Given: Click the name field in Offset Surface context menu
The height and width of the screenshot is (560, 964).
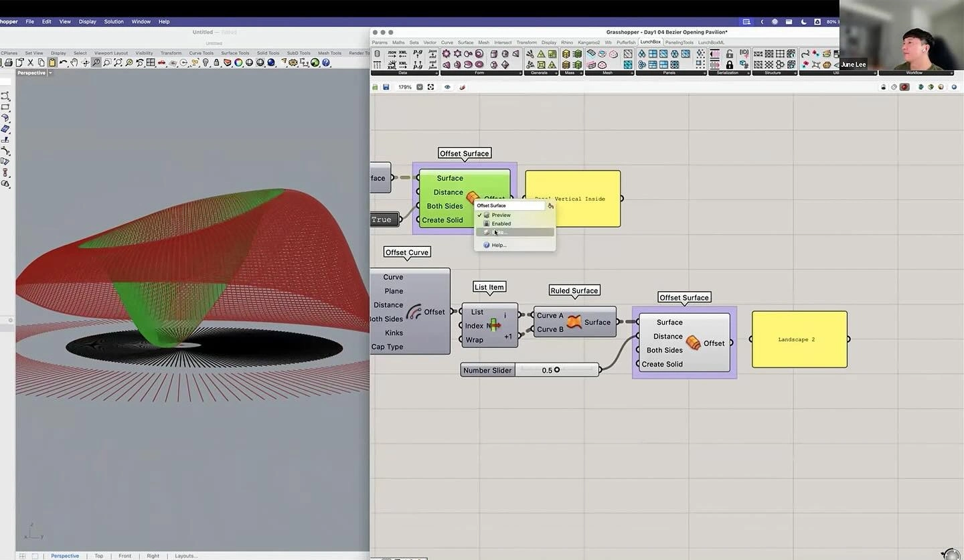Looking at the screenshot, I should [510, 205].
